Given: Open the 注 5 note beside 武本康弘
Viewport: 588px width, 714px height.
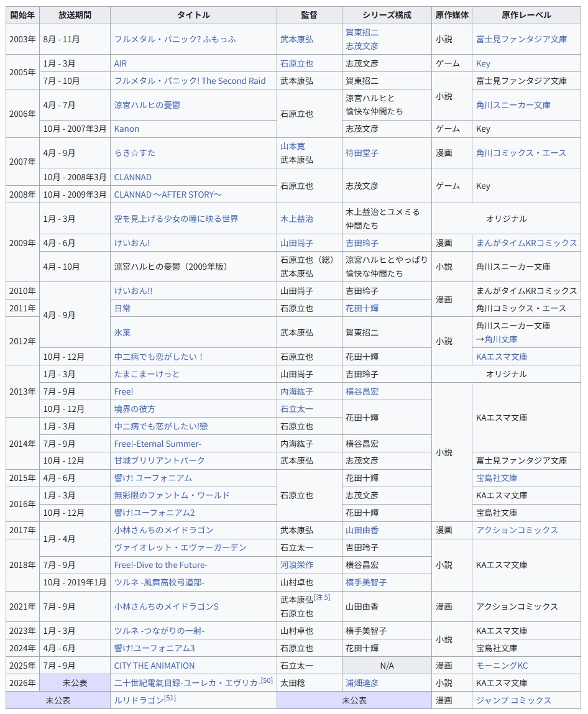Looking at the screenshot, I should [322, 598].
